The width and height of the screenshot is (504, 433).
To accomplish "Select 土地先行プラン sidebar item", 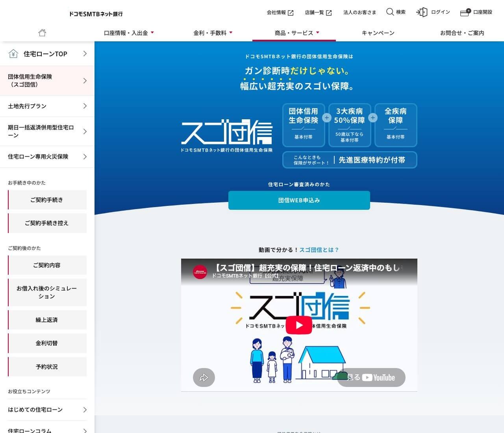I will point(47,106).
